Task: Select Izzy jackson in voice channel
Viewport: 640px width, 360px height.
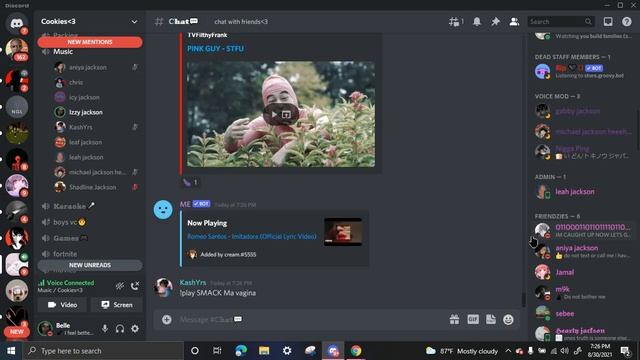Action: (86, 112)
